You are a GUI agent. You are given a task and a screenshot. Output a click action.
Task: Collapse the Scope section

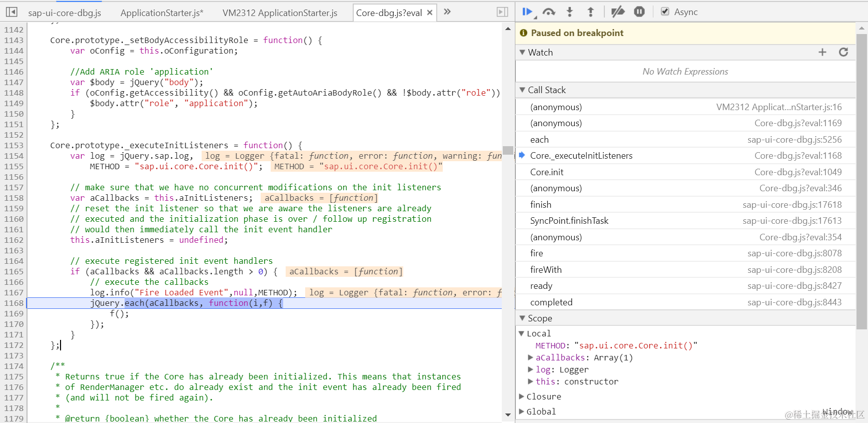pyautogui.click(x=522, y=318)
